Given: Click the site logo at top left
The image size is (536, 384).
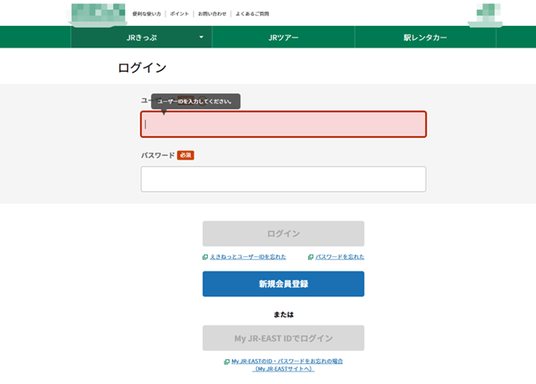Looking at the screenshot, I should point(98,14).
